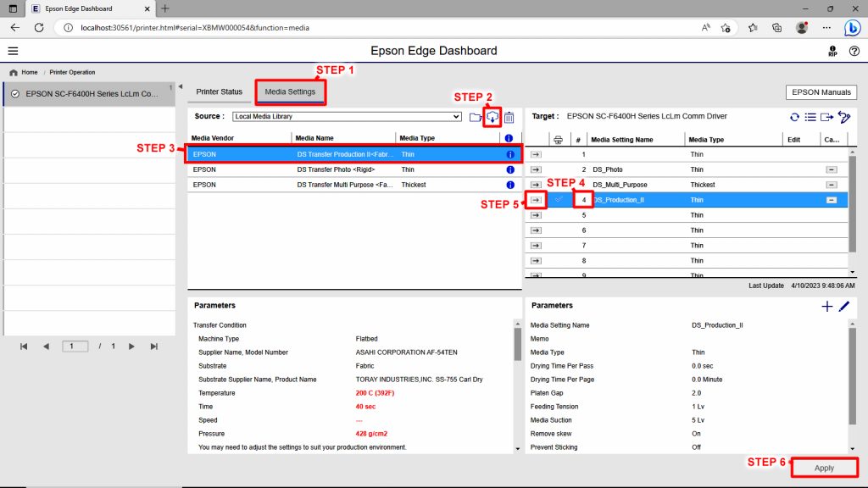The height and width of the screenshot is (488, 868).
Task: Select the DS_Photo target row
Action: 687,169
